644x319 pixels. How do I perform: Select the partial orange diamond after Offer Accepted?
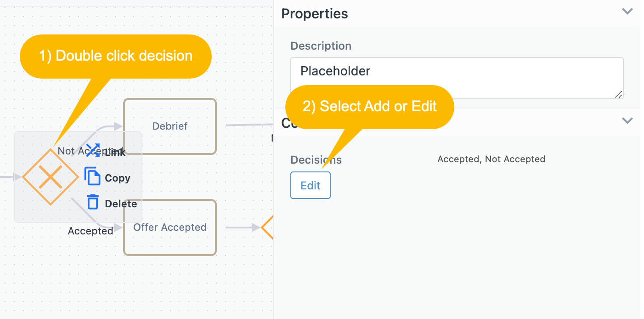(x=267, y=227)
